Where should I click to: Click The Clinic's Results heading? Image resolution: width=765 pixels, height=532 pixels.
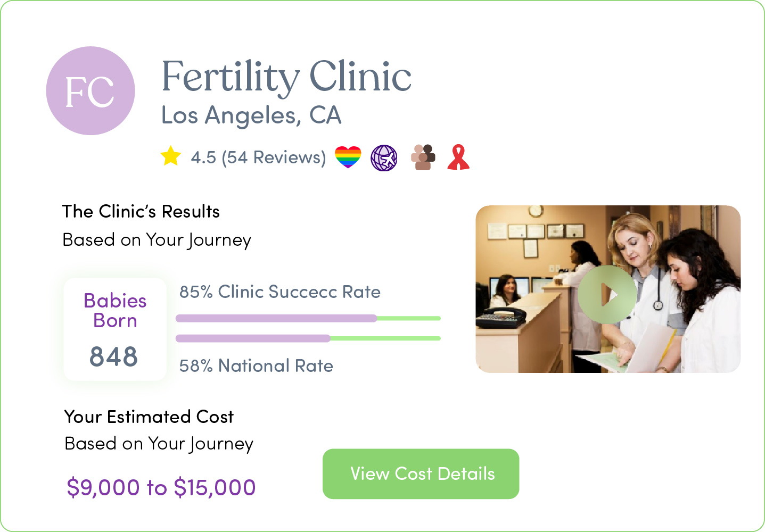pyautogui.click(x=141, y=212)
